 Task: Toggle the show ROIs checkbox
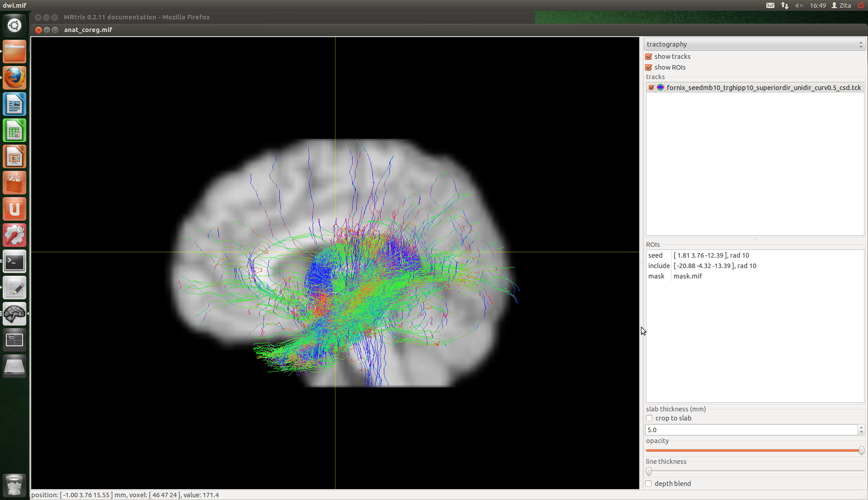649,67
